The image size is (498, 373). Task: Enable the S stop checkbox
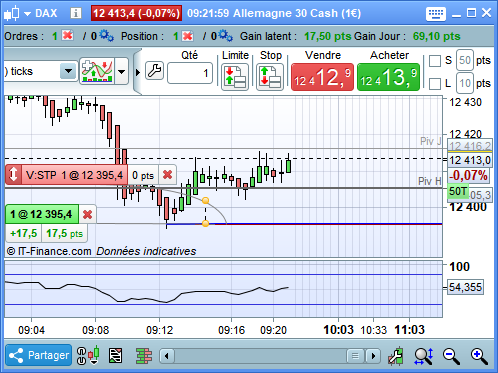click(435, 61)
